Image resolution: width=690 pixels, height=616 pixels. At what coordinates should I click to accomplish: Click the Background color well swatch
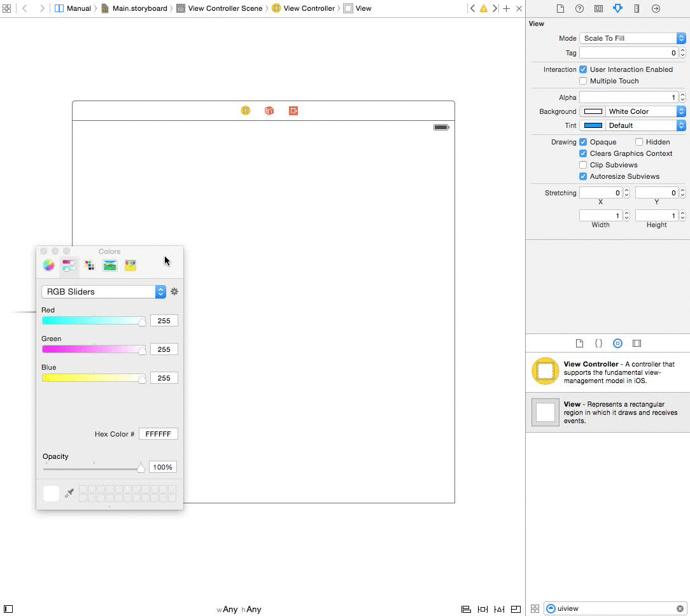tap(593, 111)
